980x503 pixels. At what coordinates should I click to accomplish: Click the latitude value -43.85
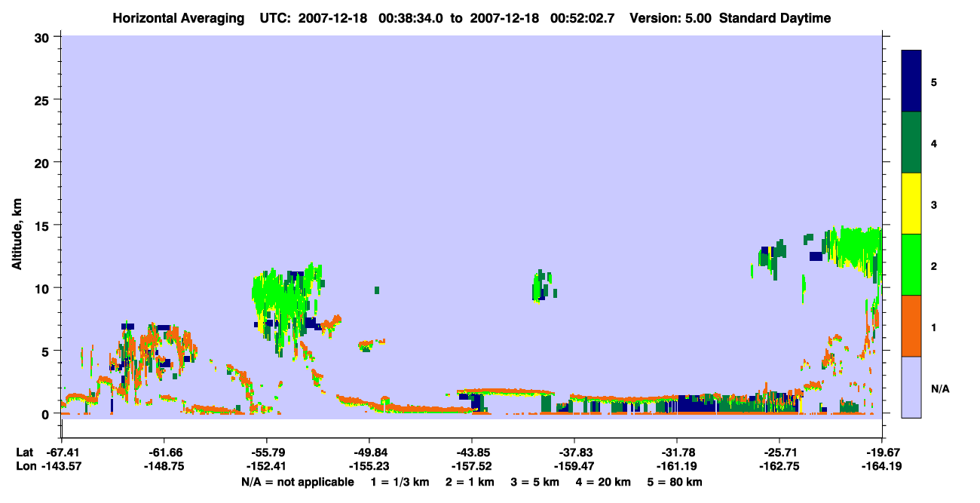coord(472,452)
